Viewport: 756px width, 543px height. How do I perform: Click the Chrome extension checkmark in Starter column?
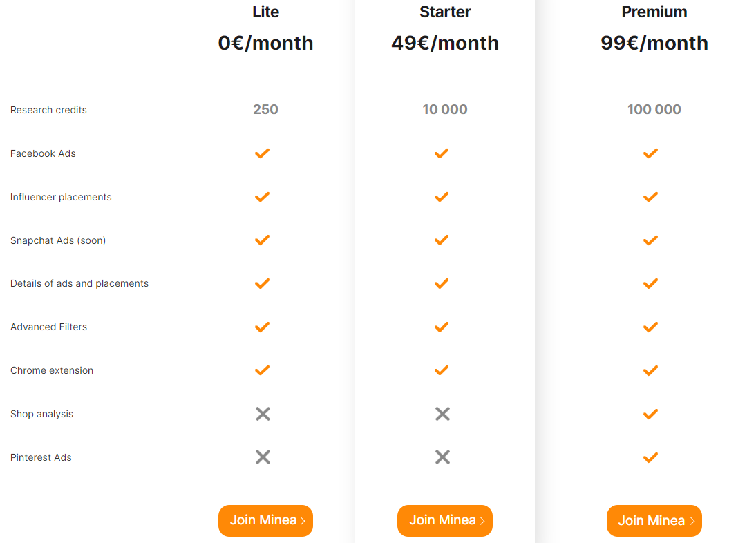pyautogui.click(x=442, y=370)
